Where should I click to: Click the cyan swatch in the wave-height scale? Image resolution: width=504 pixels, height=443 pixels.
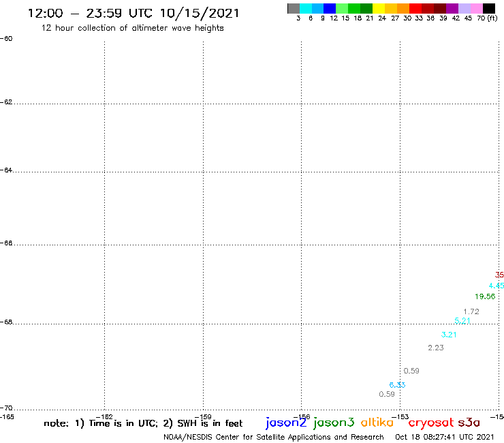[306, 8]
